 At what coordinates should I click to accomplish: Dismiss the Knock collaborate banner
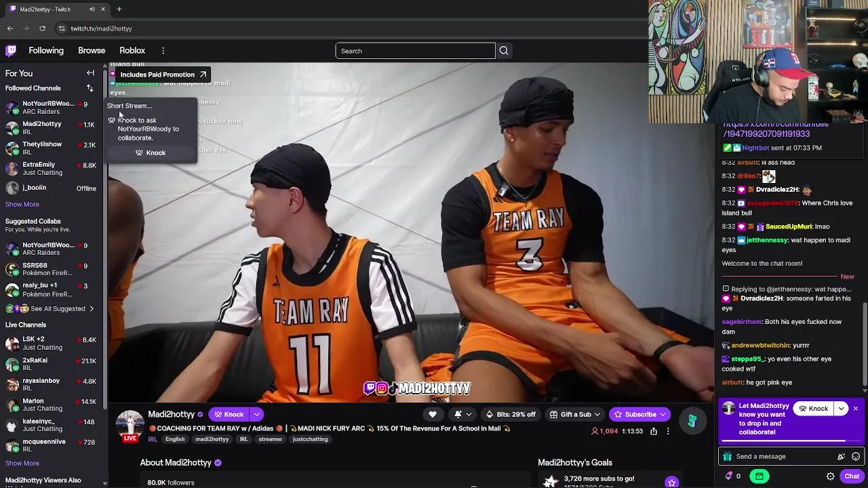(x=856, y=409)
